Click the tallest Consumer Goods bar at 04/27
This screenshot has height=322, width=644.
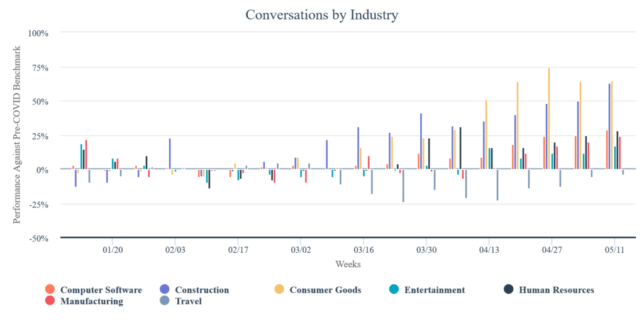coord(549,118)
